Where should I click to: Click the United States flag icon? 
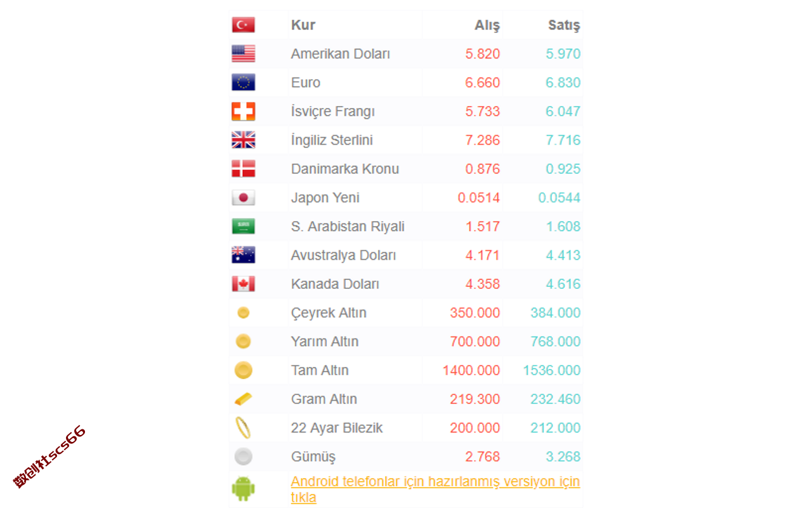(x=243, y=53)
